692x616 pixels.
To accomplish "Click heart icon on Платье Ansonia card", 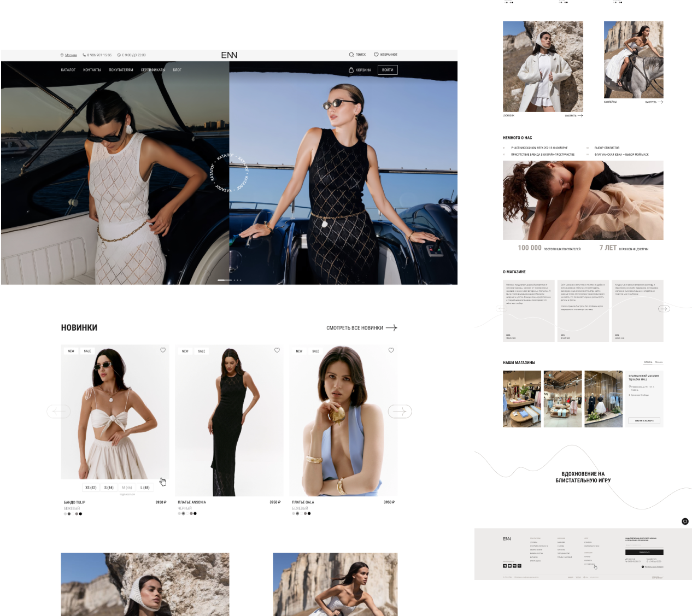I will [277, 350].
